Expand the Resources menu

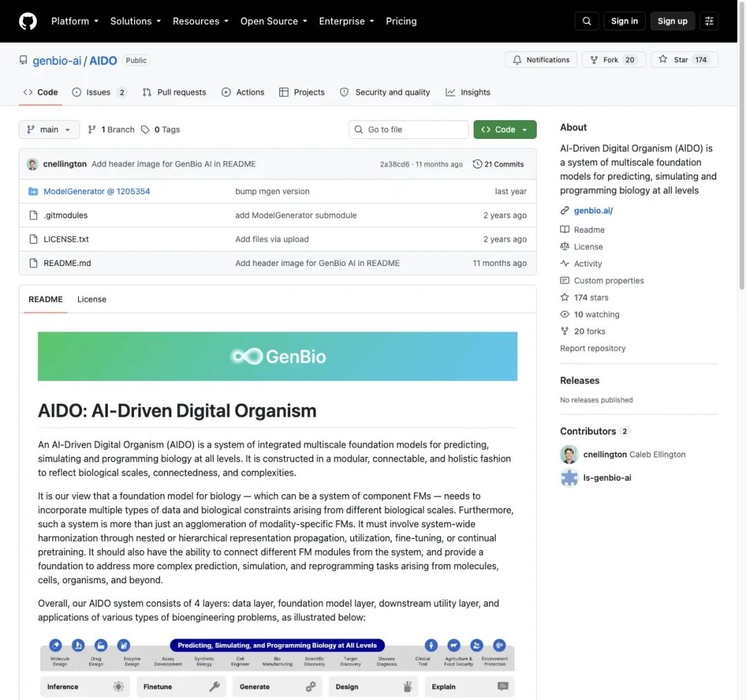click(200, 21)
